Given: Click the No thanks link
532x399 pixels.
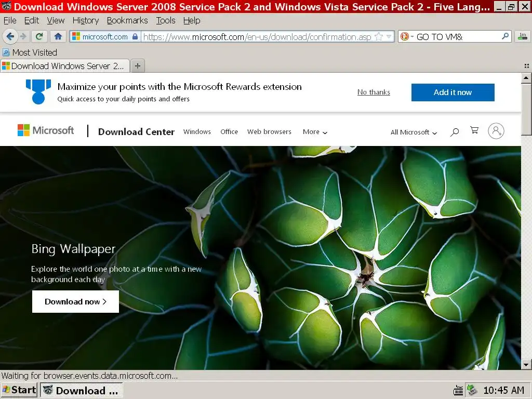Looking at the screenshot, I should (x=374, y=92).
